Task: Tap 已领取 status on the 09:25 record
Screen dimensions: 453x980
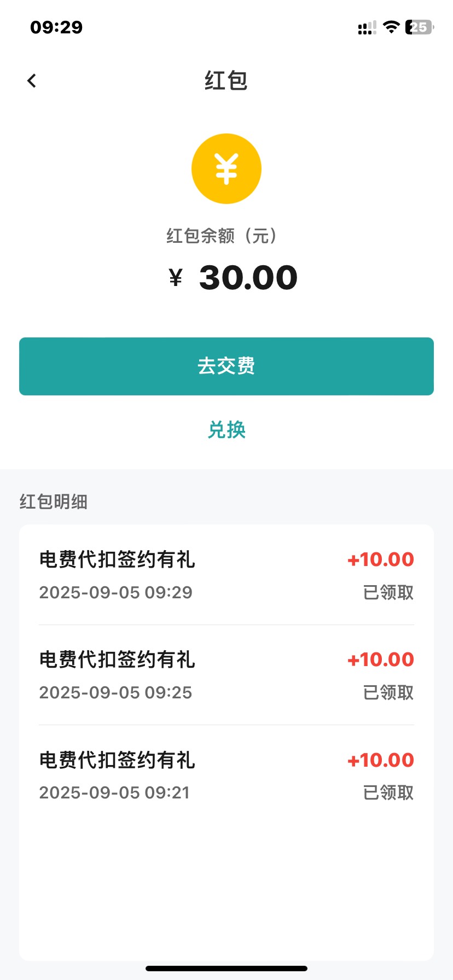Action: [x=388, y=692]
